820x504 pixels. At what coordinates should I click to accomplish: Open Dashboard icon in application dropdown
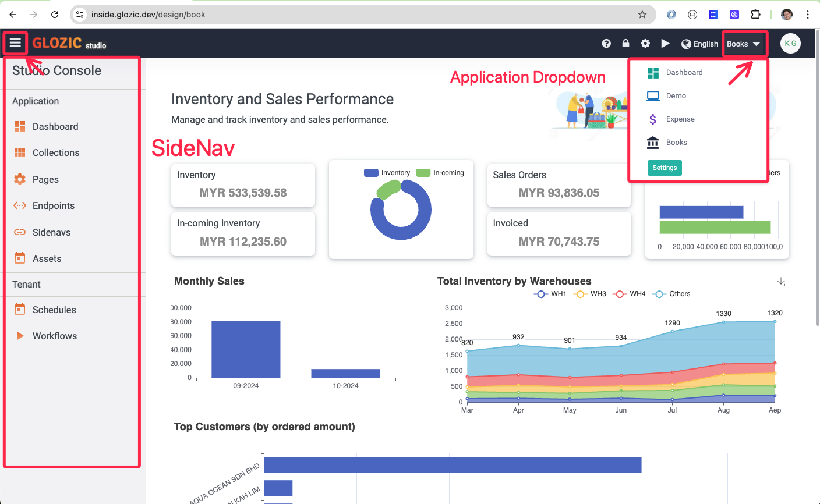(x=653, y=73)
